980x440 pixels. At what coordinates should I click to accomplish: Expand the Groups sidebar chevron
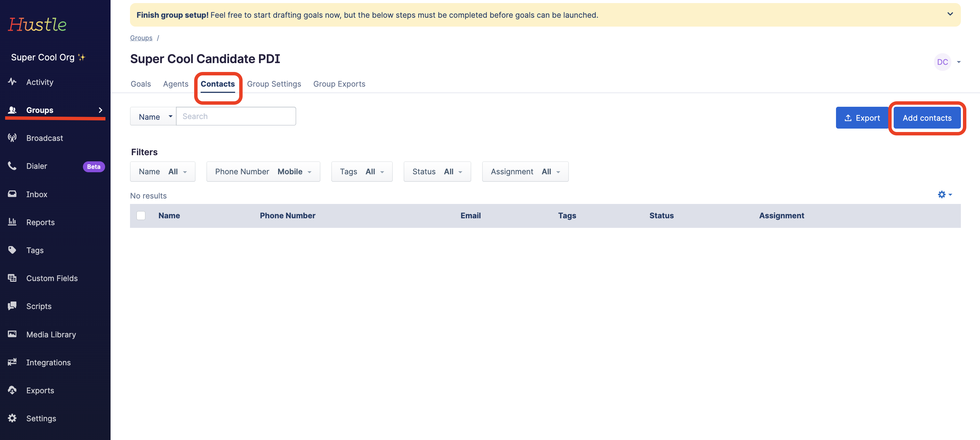[x=100, y=110]
